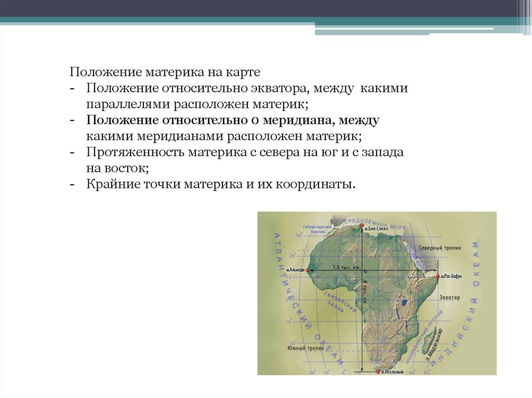Image resolution: width=532 pixels, height=398 pixels.
Task: Click the red marker at м.Альмади
Action: pos(307,270)
